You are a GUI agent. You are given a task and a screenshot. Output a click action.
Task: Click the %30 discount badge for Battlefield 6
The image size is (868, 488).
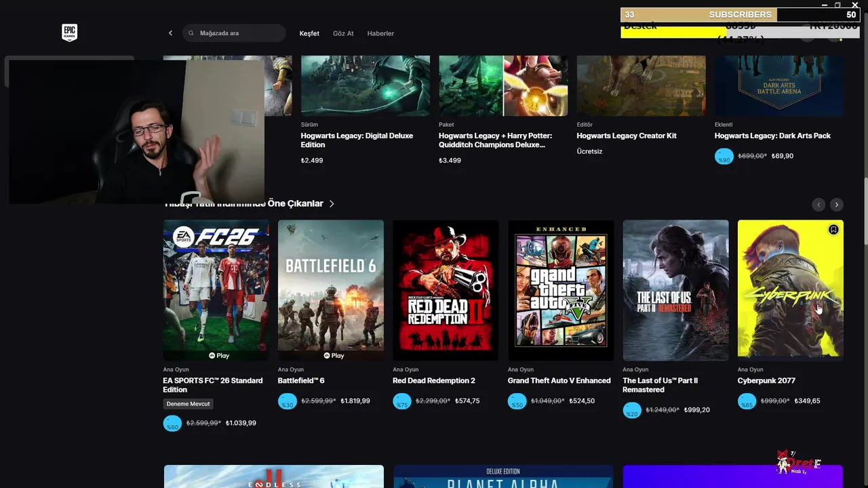pos(287,401)
